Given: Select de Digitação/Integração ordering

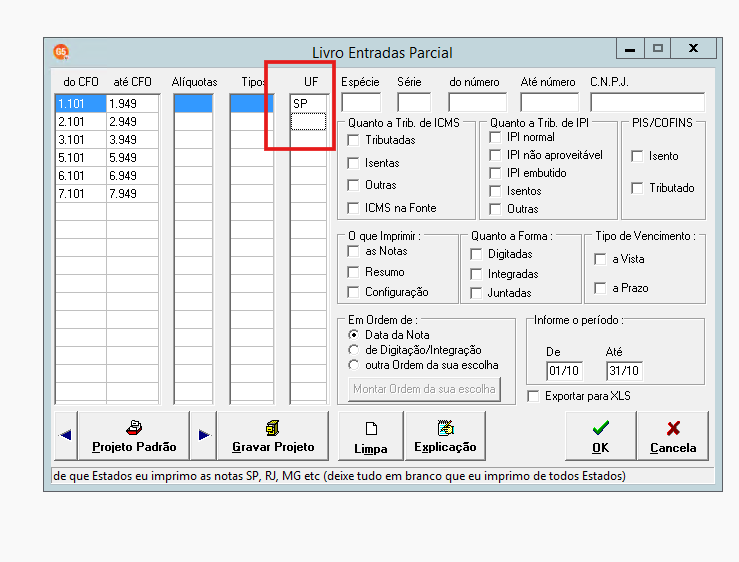Looking at the screenshot, I should pos(353,350).
